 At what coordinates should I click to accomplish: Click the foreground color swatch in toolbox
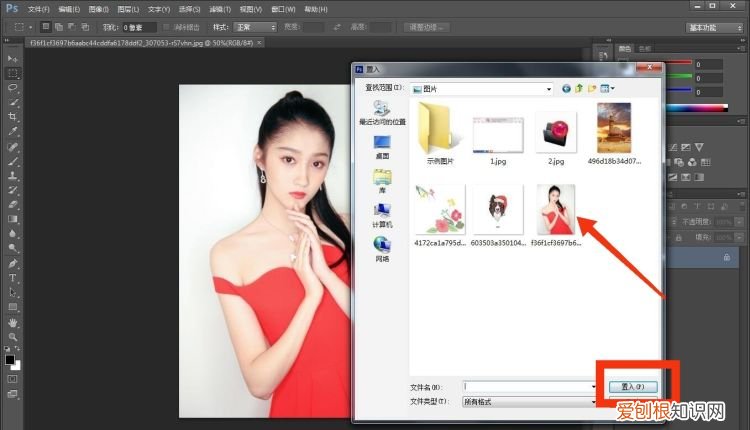click(x=10, y=360)
